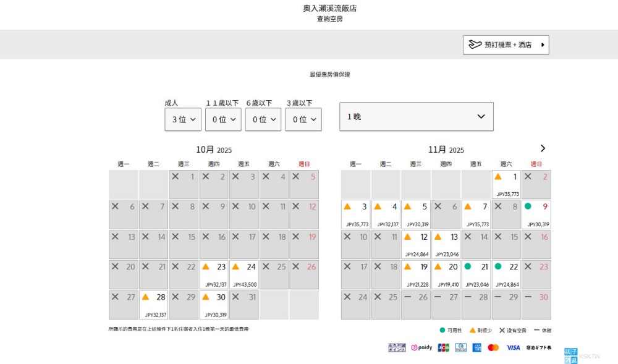Choose October 28 limited availability date
The width and height of the screenshot is (618, 364).
(153, 305)
